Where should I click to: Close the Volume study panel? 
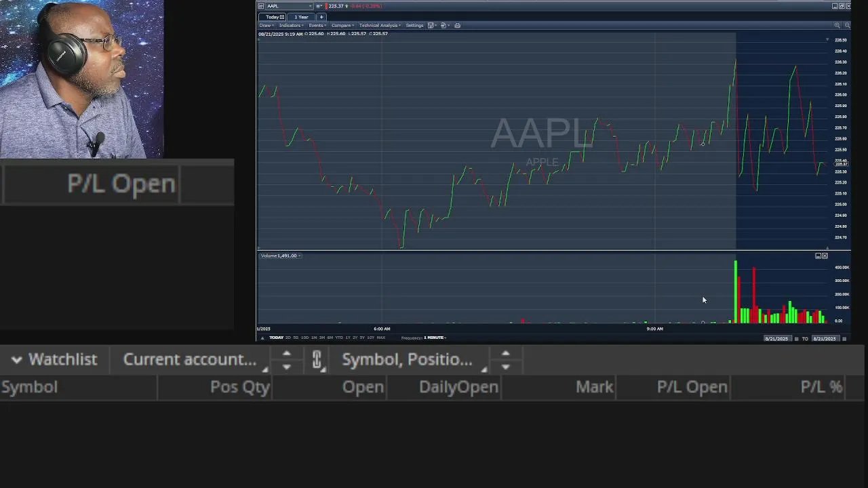[x=825, y=256]
